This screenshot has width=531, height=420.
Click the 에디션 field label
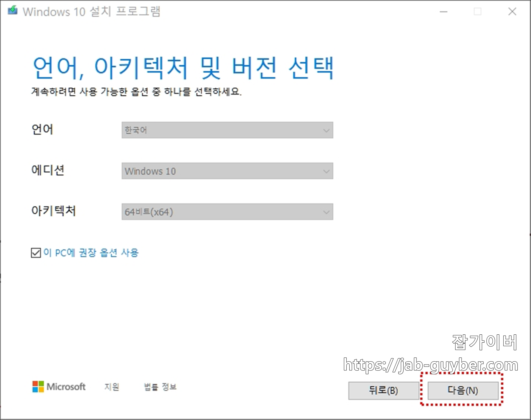(48, 170)
